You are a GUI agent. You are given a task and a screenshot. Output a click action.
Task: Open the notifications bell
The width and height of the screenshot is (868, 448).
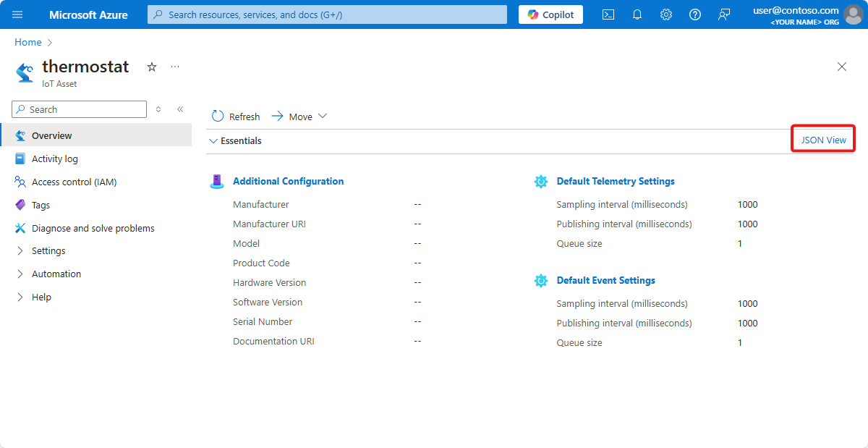637,14
